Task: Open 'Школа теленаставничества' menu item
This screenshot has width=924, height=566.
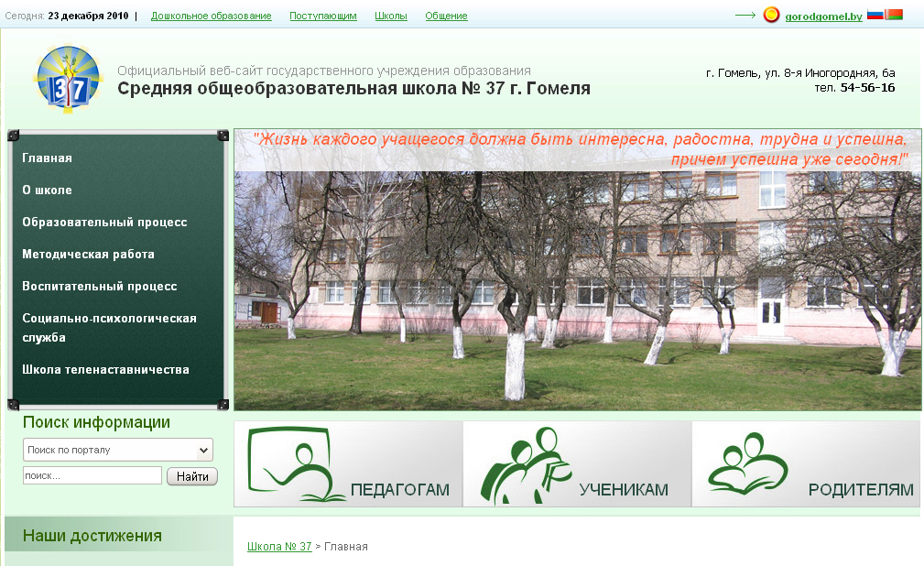Action: [105, 370]
